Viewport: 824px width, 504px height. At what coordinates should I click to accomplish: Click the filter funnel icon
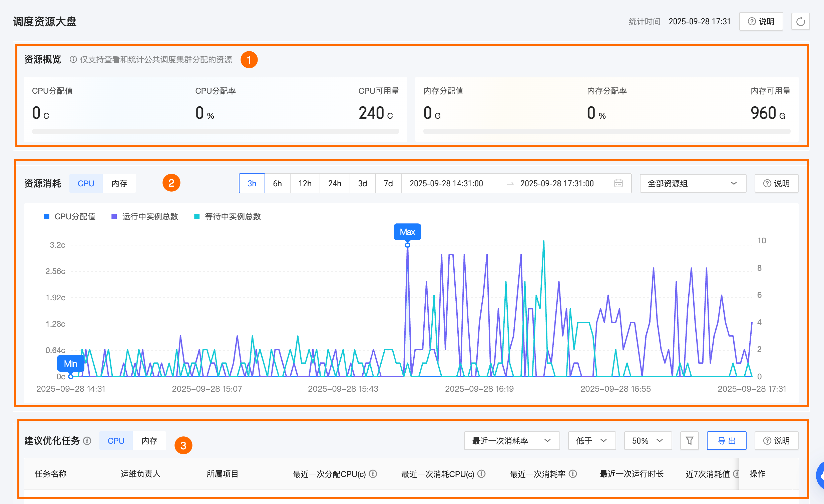[689, 440]
